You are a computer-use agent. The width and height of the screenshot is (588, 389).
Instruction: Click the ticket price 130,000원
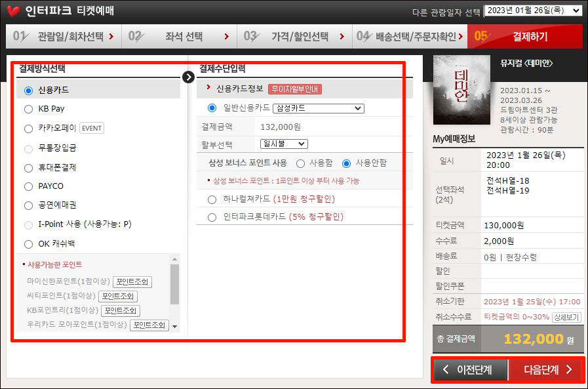pyautogui.click(x=504, y=226)
